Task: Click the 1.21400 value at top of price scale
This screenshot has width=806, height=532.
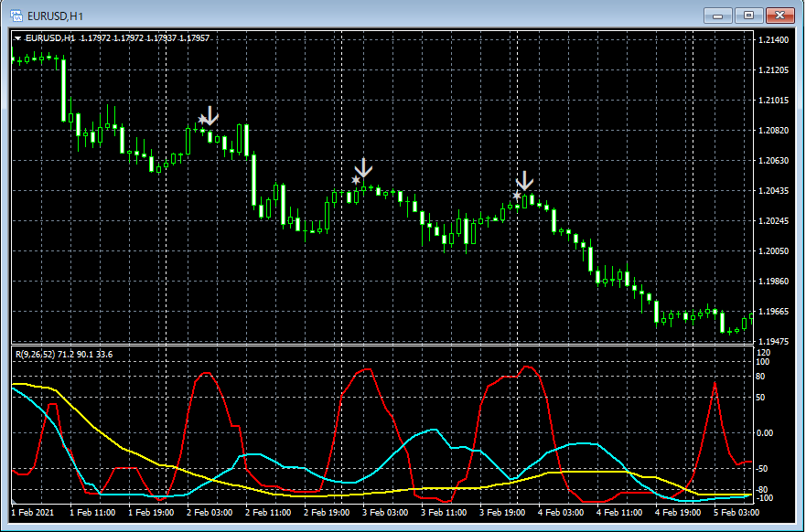Action: tap(773, 40)
